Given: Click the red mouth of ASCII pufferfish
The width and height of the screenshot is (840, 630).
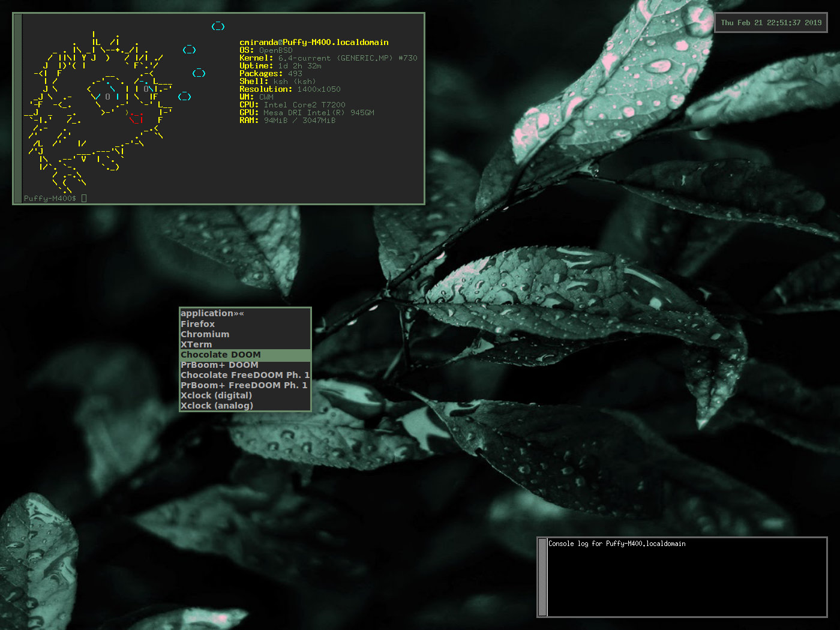Looking at the screenshot, I should pyautogui.click(x=136, y=118).
